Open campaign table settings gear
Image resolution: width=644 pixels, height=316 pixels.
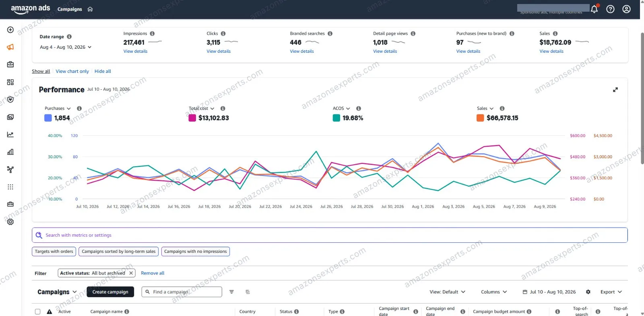[x=588, y=292]
